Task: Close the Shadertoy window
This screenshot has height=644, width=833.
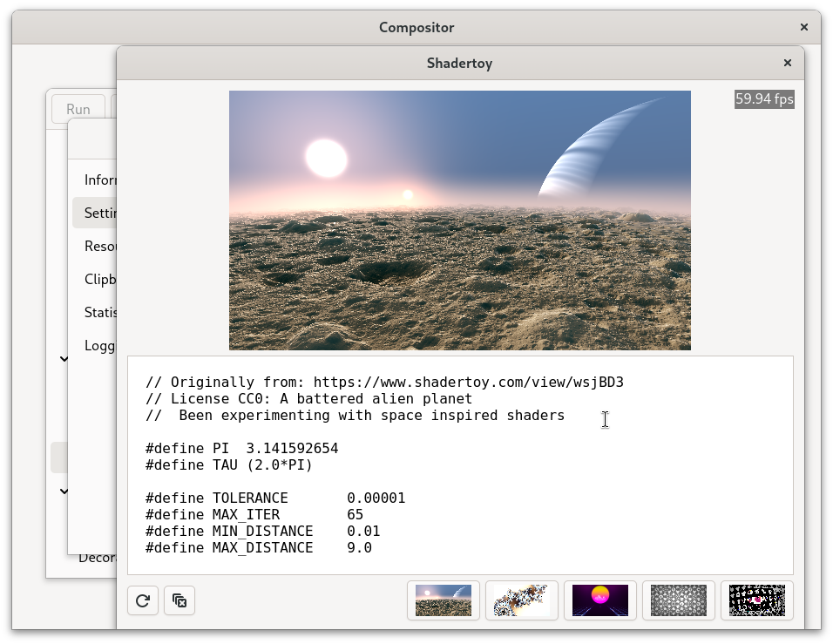Action: click(787, 63)
